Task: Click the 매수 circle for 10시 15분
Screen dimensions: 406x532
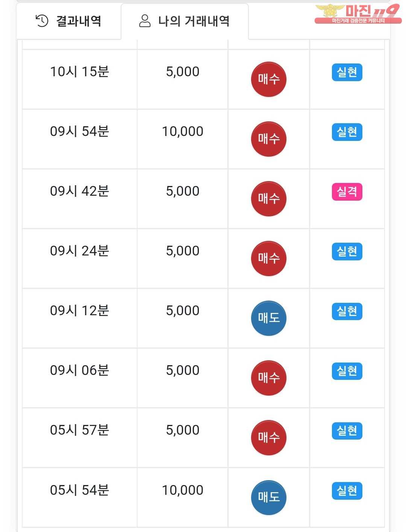Action: point(268,79)
